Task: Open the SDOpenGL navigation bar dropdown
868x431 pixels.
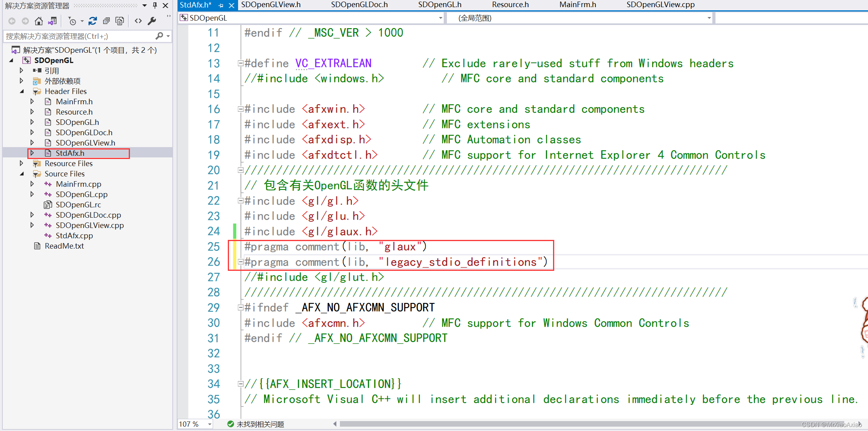Action: [440, 18]
